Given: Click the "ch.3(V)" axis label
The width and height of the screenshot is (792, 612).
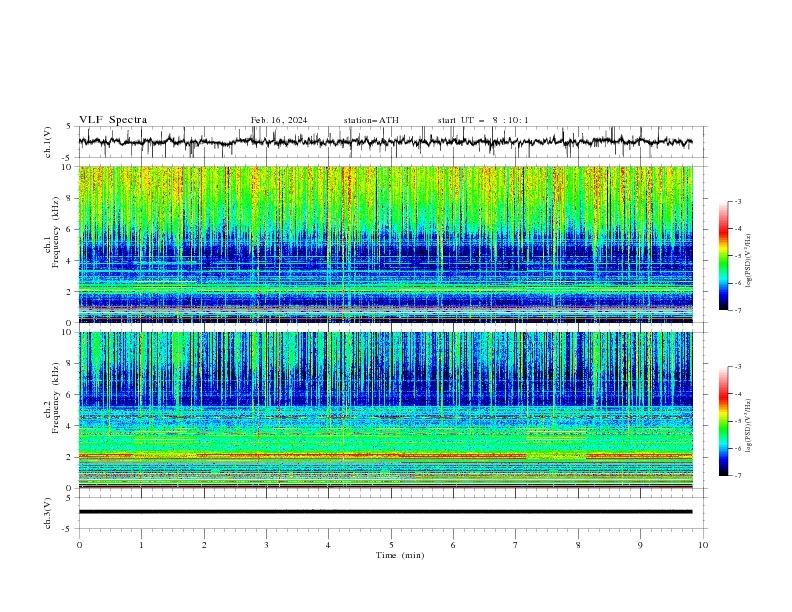Looking at the screenshot, I should [48, 513].
